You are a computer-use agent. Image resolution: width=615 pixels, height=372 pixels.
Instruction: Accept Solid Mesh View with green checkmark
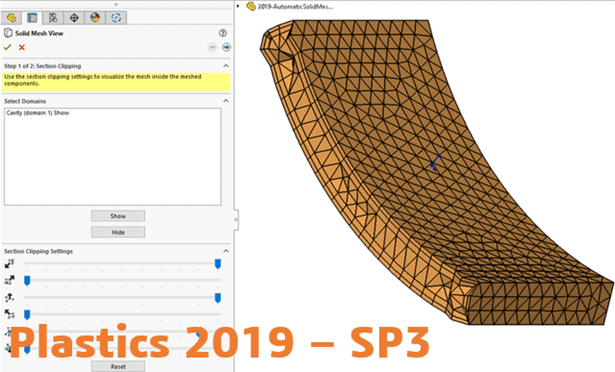7,47
